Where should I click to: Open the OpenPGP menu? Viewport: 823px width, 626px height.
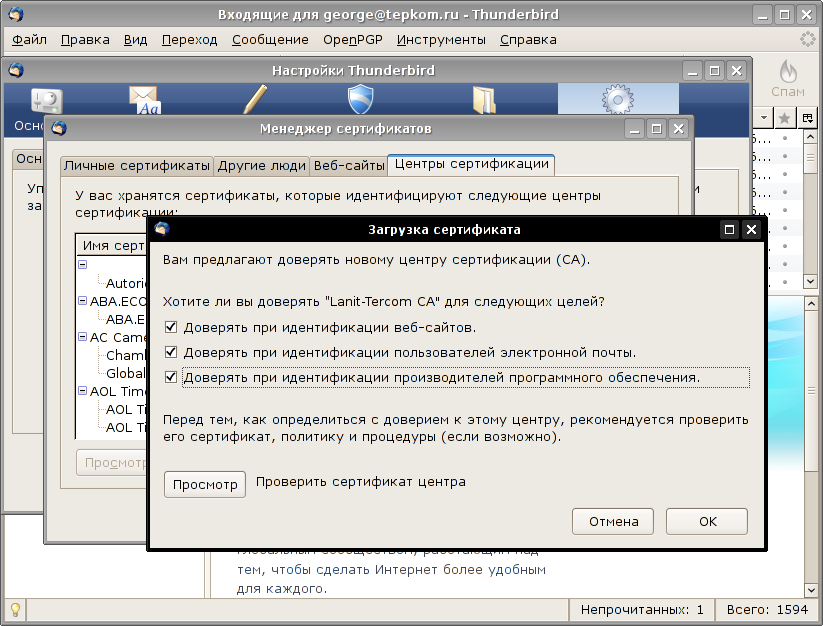(x=353, y=40)
